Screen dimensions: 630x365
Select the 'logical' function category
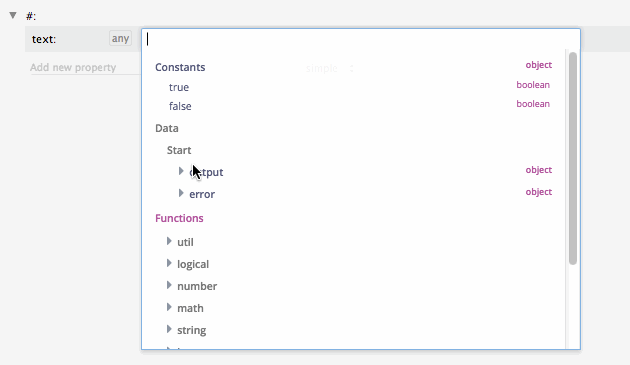pos(193,264)
